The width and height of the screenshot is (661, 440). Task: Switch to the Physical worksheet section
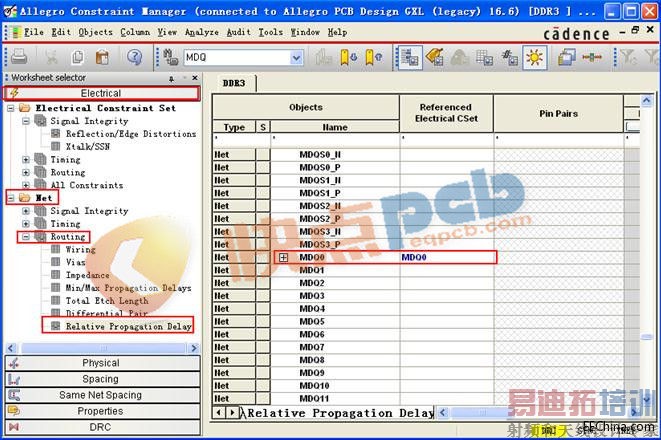101,363
